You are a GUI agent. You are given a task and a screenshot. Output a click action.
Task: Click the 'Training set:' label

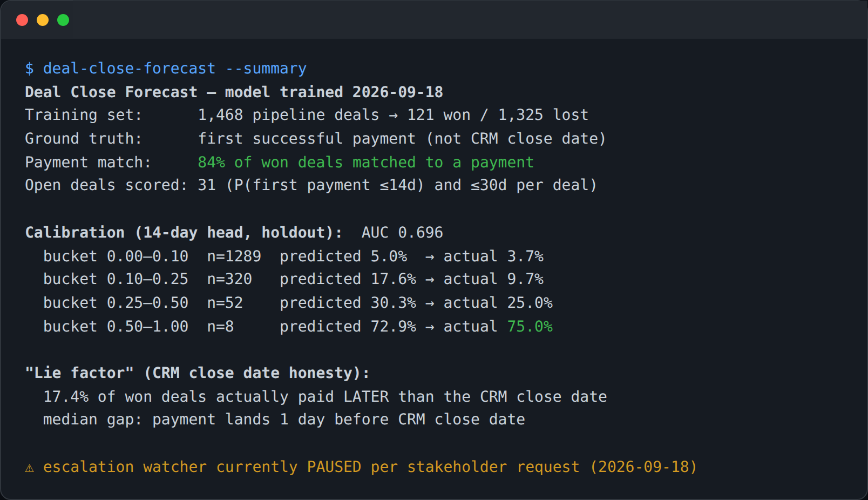[x=84, y=115]
